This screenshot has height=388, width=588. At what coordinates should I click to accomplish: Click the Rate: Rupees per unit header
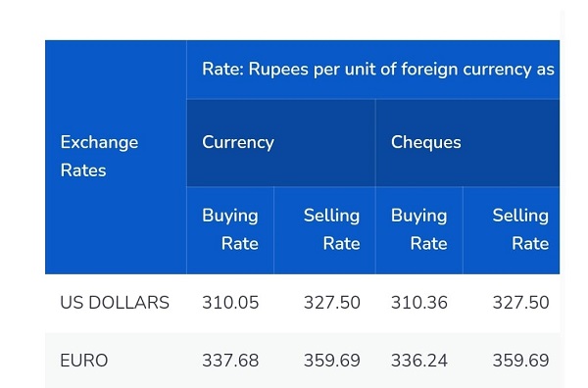[373, 70]
